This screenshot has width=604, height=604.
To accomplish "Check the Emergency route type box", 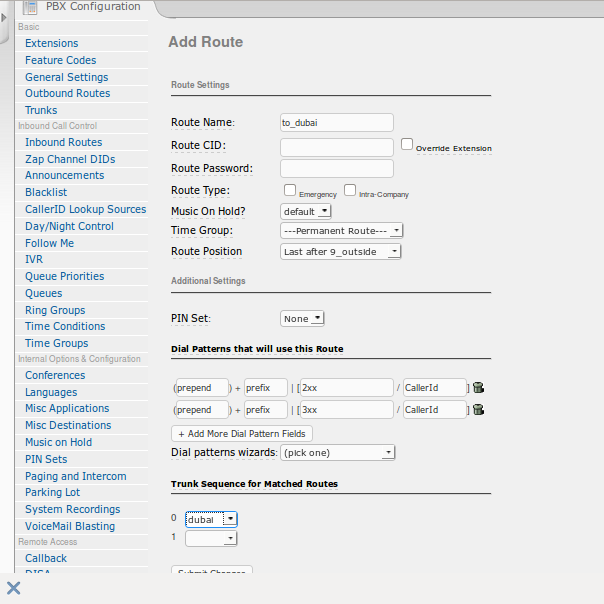I will (x=290, y=190).
